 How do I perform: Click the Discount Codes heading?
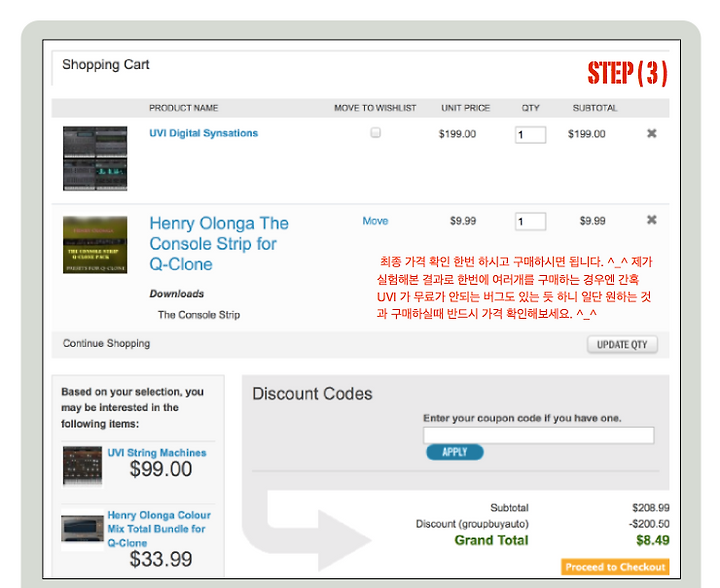(x=312, y=394)
